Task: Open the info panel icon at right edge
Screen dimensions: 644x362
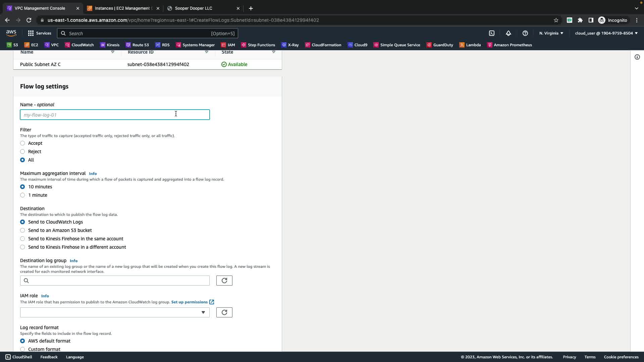Action: pos(637,57)
